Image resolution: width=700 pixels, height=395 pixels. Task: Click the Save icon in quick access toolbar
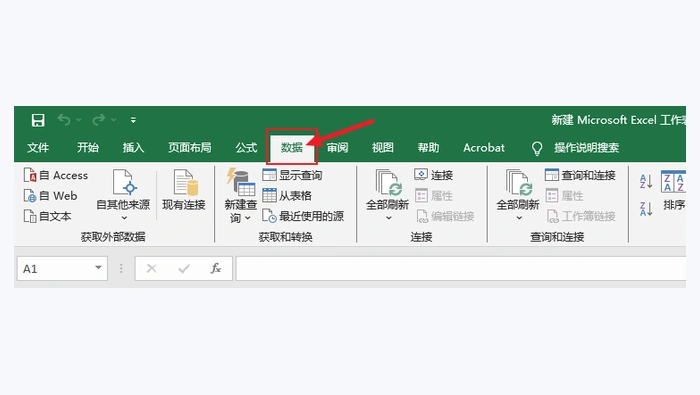pos(38,120)
